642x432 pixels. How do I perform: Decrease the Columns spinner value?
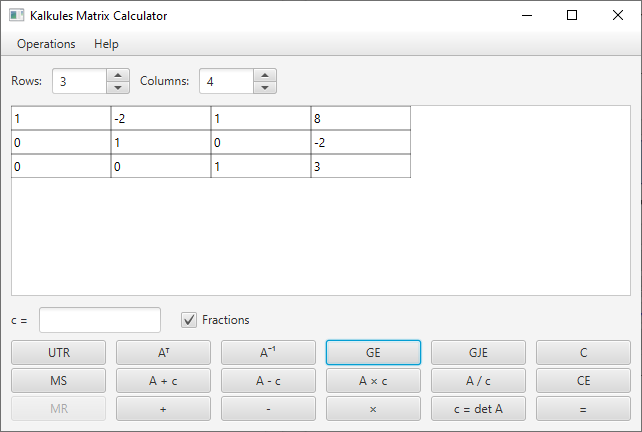click(x=265, y=87)
